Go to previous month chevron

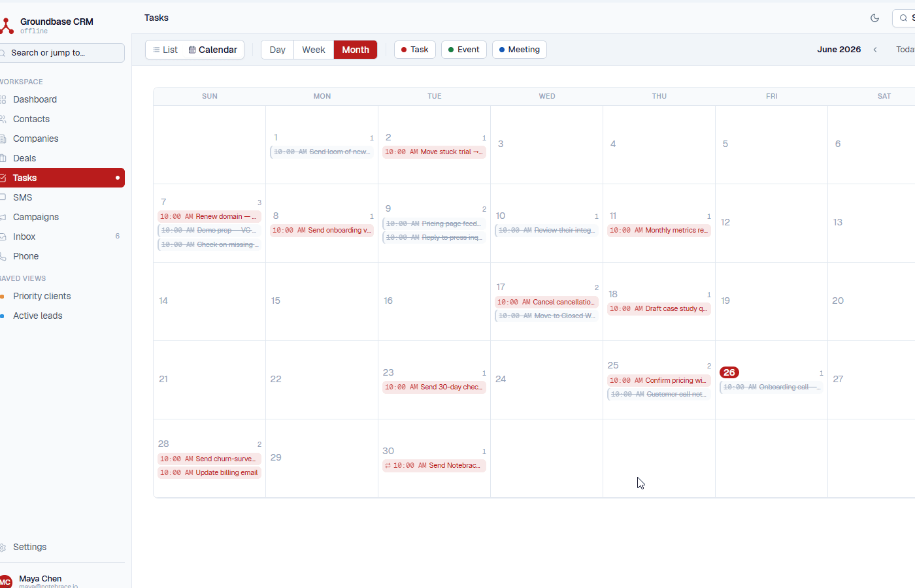tap(875, 50)
